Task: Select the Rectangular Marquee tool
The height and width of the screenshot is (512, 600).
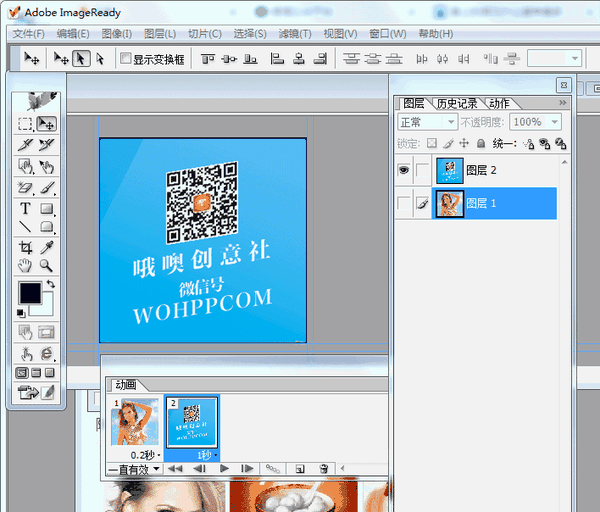Action: pyautogui.click(x=25, y=124)
